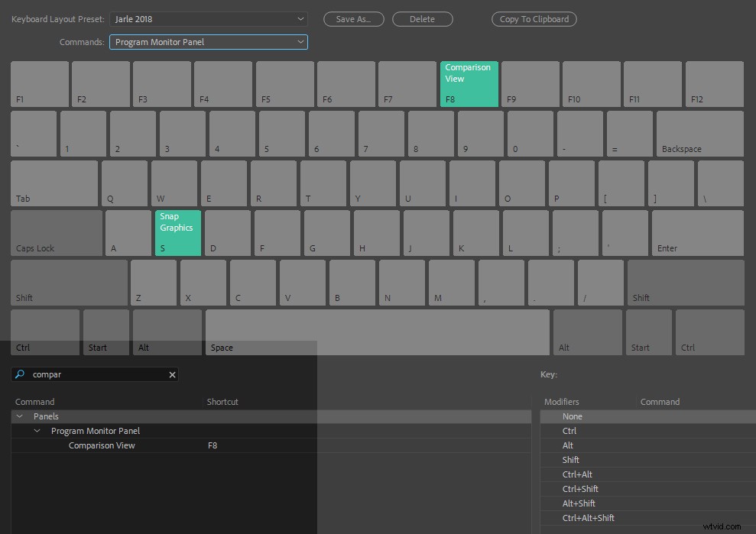Open the Keyboard Layout Preset dropdown
This screenshot has height=534, width=756.
208,19
